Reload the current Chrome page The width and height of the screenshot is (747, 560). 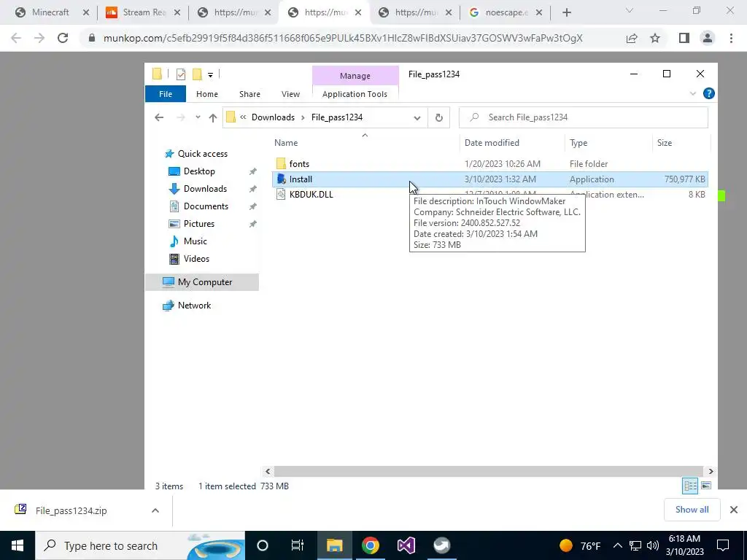(x=63, y=39)
